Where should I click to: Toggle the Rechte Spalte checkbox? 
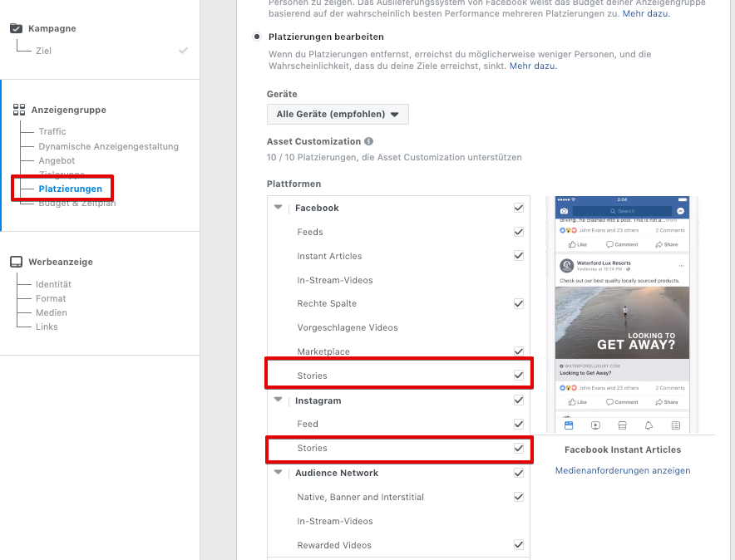[519, 303]
